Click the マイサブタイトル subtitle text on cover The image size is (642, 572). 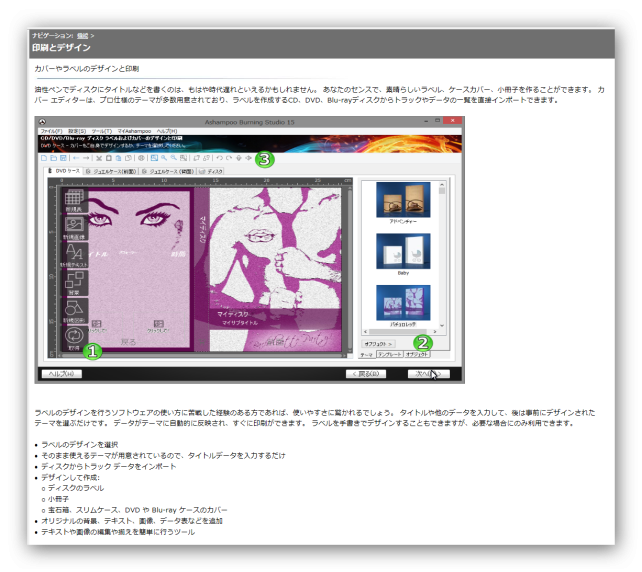pyautogui.click(x=240, y=323)
